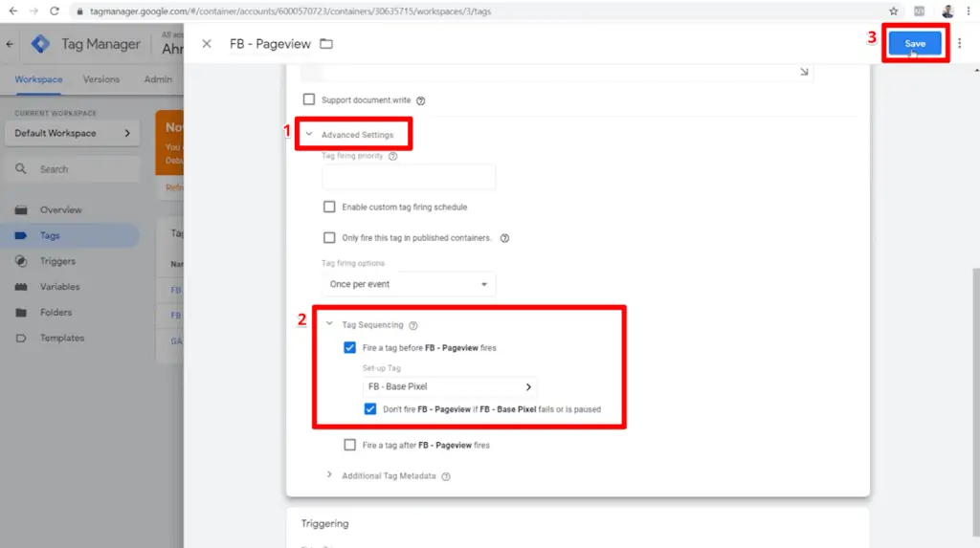Image resolution: width=980 pixels, height=548 pixels.
Task: Click the browser address bar URL
Action: point(290,11)
